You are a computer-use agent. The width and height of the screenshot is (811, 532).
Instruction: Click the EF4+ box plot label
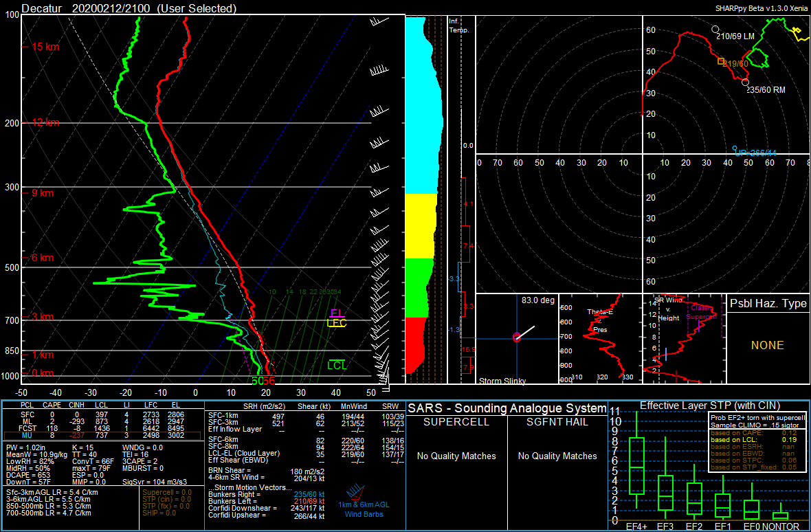(x=636, y=527)
